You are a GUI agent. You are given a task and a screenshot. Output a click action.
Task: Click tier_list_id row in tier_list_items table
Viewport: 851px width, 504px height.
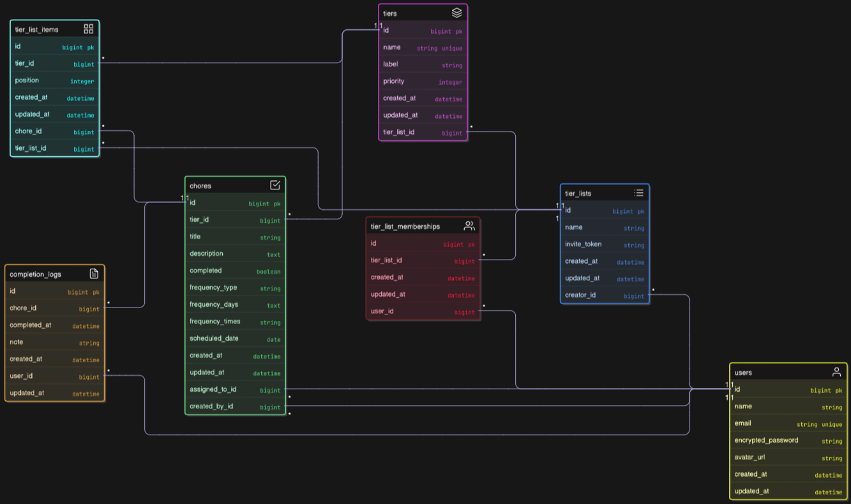[55, 149]
